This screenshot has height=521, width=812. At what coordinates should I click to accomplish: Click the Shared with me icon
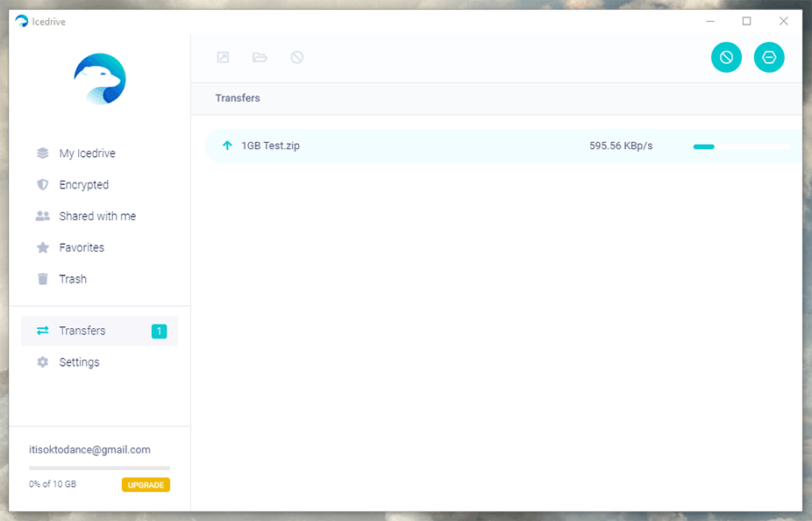[42, 216]
